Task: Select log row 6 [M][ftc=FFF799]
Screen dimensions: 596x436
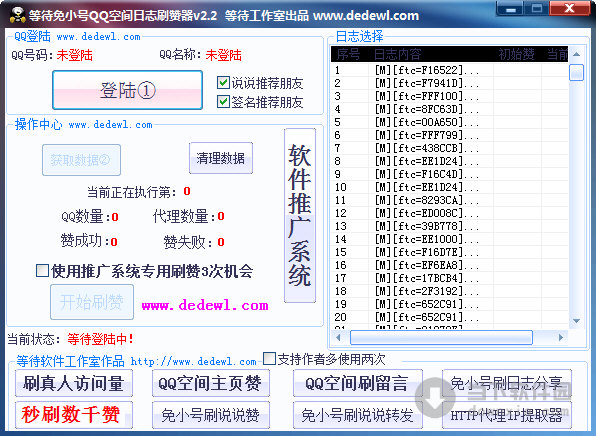Action: point(450,135)
